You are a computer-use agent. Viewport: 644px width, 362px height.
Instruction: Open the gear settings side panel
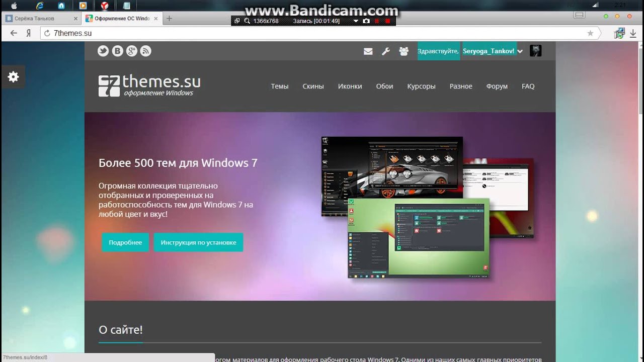point(13,76)
